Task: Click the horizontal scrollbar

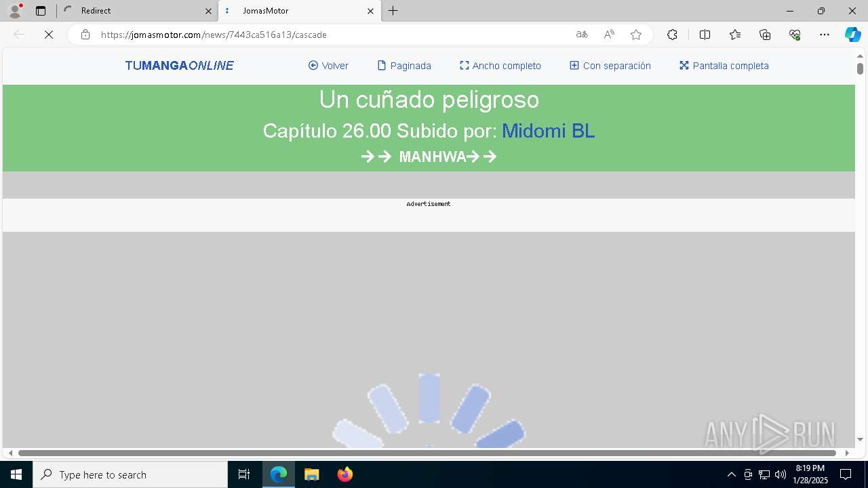Action: tap(427, 453)
